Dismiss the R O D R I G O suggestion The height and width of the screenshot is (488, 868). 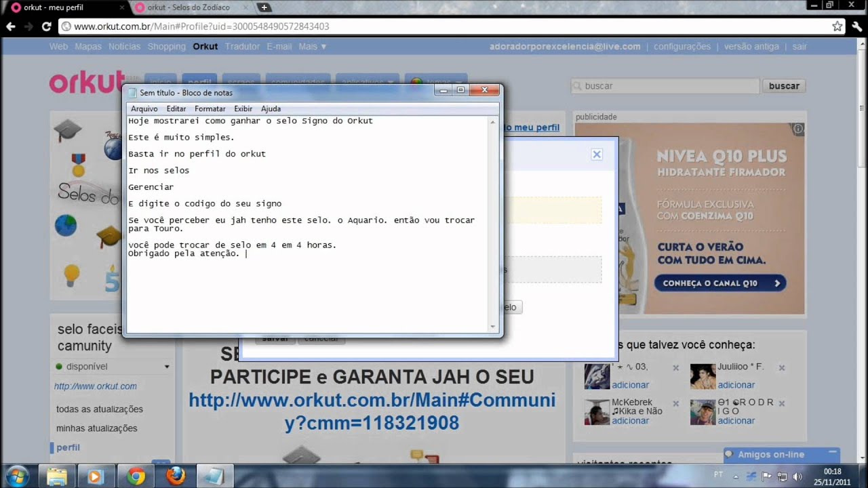(x=782, y=403)
